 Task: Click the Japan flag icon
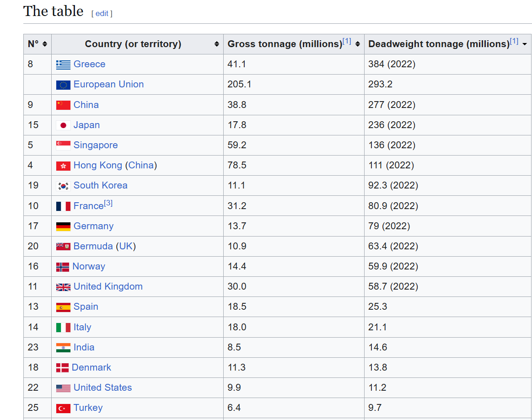[63, 125]
